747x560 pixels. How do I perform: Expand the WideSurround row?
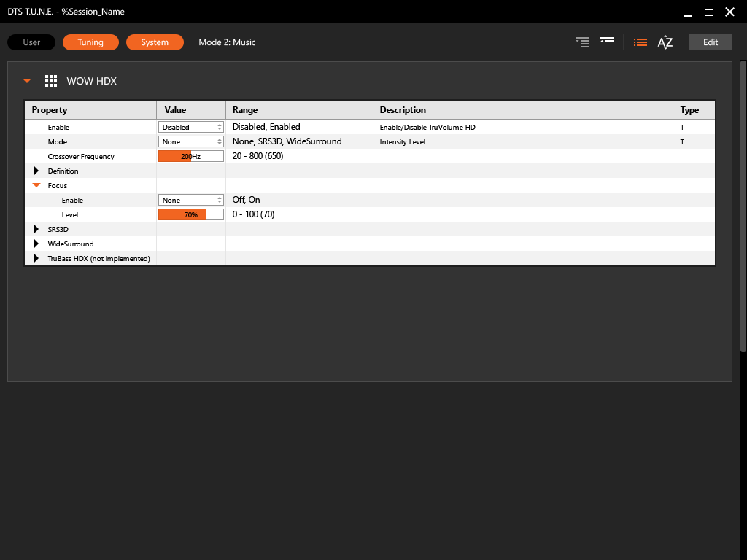[36, 244]
